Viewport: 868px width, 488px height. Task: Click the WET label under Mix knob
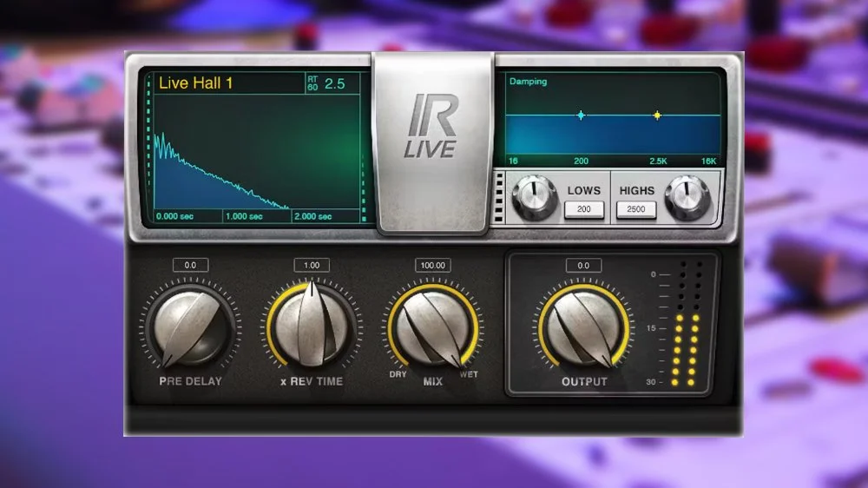pos(469,374)
